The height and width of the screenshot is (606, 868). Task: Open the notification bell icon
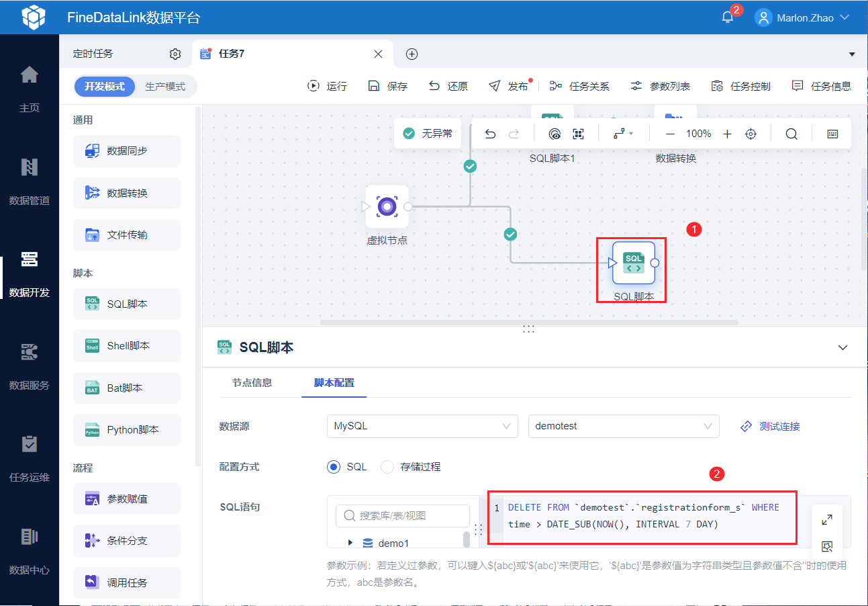click(728, 17)
